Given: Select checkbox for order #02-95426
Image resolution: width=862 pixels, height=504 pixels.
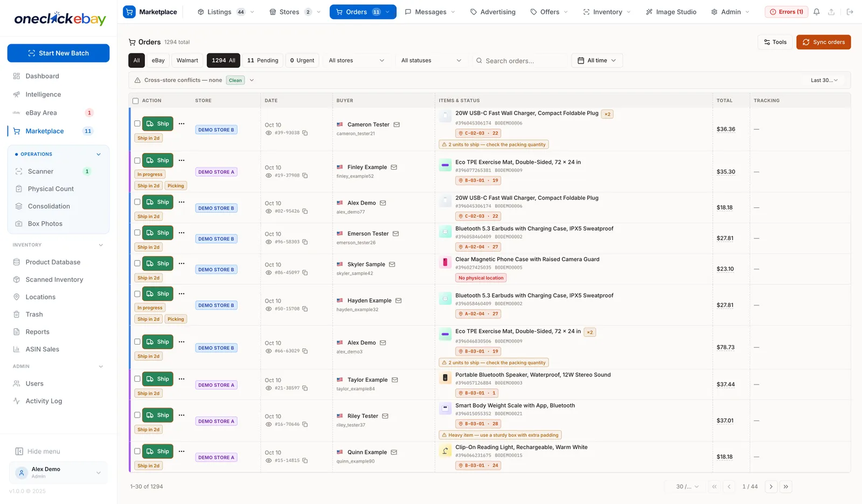Looking at the screenshot, I should [137, 202].
